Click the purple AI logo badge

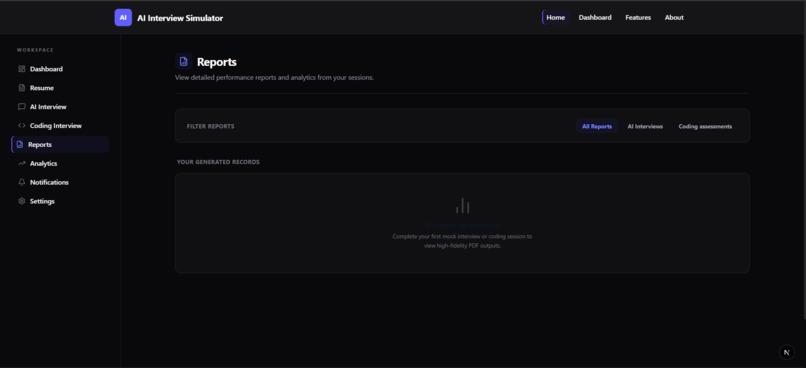click(x=123, y=17)
